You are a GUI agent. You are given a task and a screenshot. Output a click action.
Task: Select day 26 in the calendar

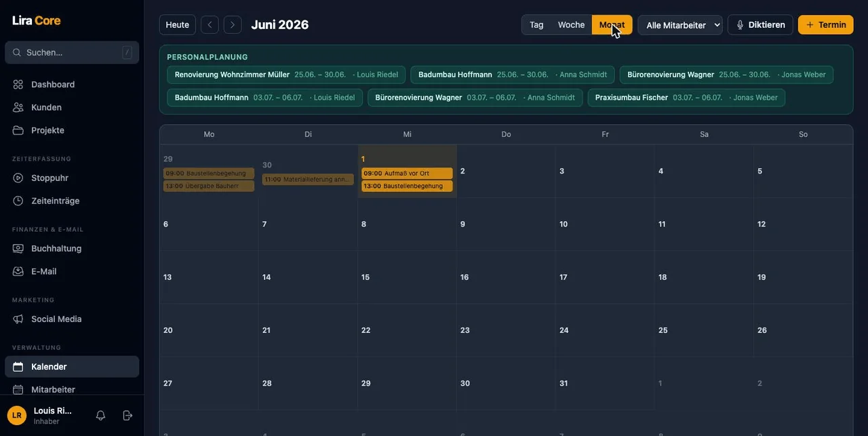(x=803, y=330)
